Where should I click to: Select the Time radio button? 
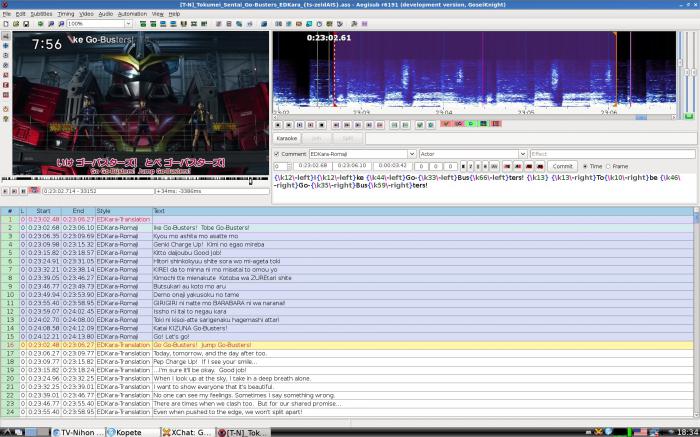tap(585, 166)
